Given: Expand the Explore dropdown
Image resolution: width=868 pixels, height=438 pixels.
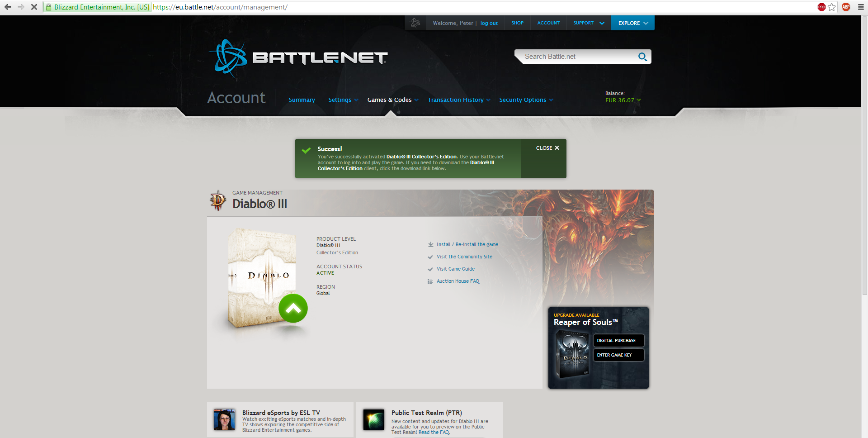Looking at the screenshot, I should coord(632,23).
